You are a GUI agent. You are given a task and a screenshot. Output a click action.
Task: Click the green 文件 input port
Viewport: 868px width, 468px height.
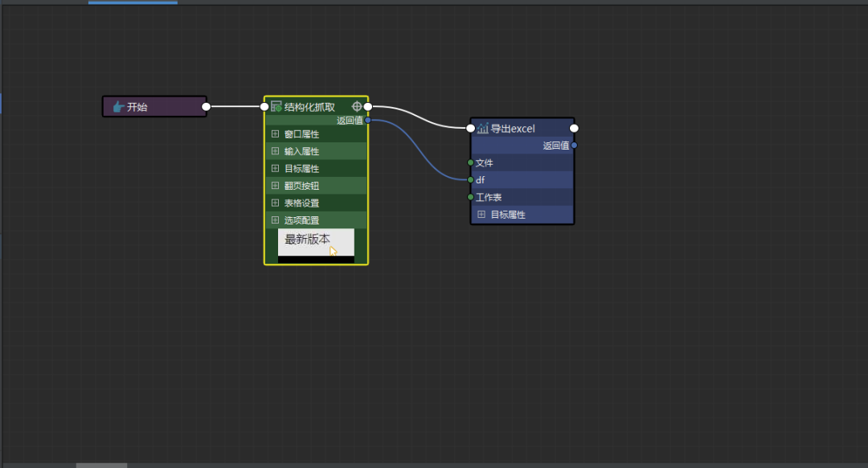471,162
